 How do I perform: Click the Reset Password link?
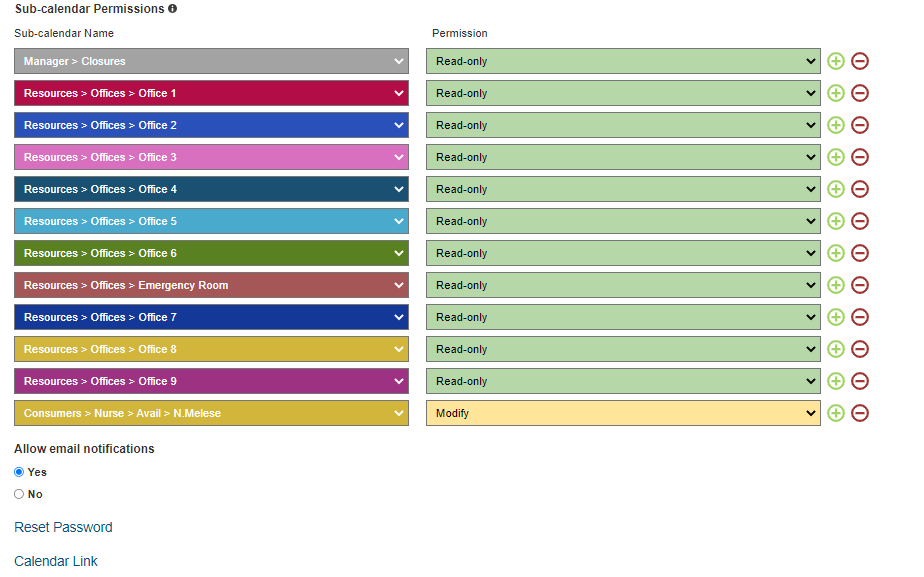[63, 527]
